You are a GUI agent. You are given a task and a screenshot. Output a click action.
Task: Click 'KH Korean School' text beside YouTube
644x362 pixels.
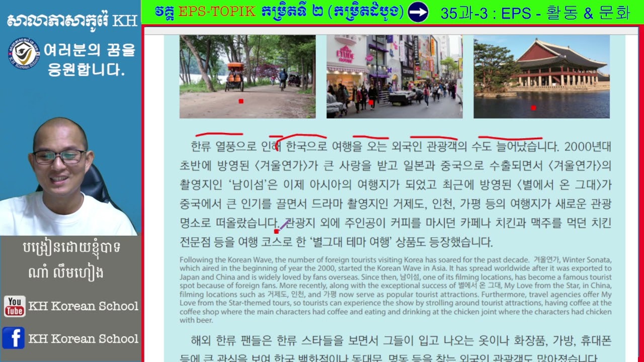[84, 306]
